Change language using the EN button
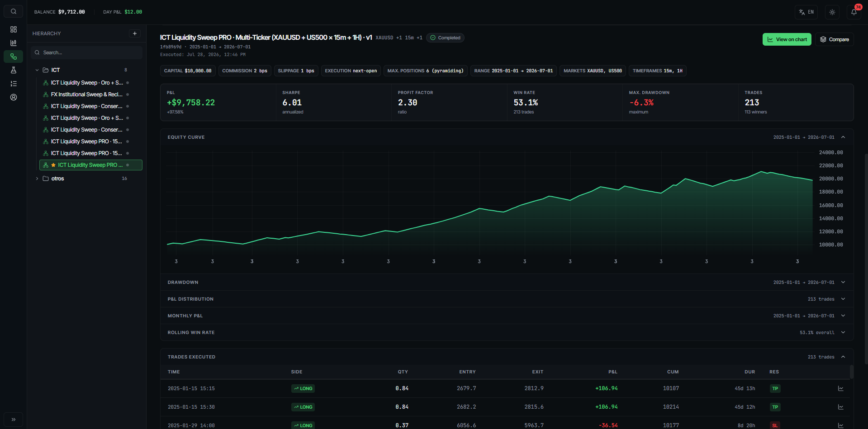The height and width of the screenshot is (429, 868). tap(806, 12)
